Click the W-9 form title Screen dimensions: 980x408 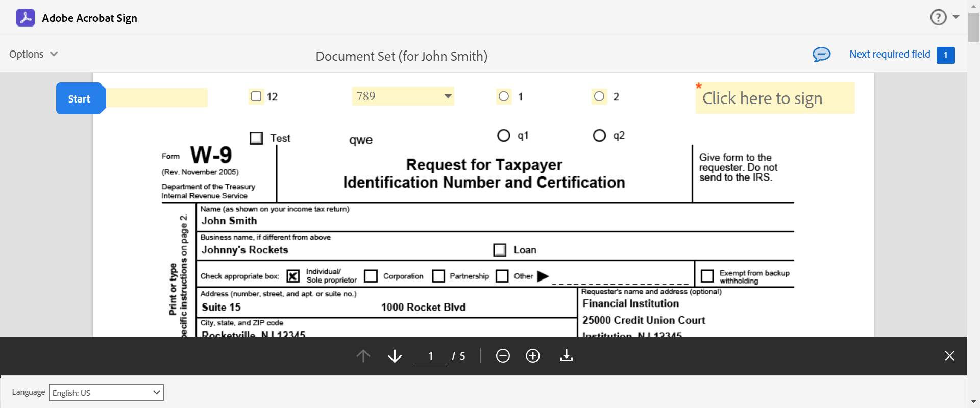211,155
